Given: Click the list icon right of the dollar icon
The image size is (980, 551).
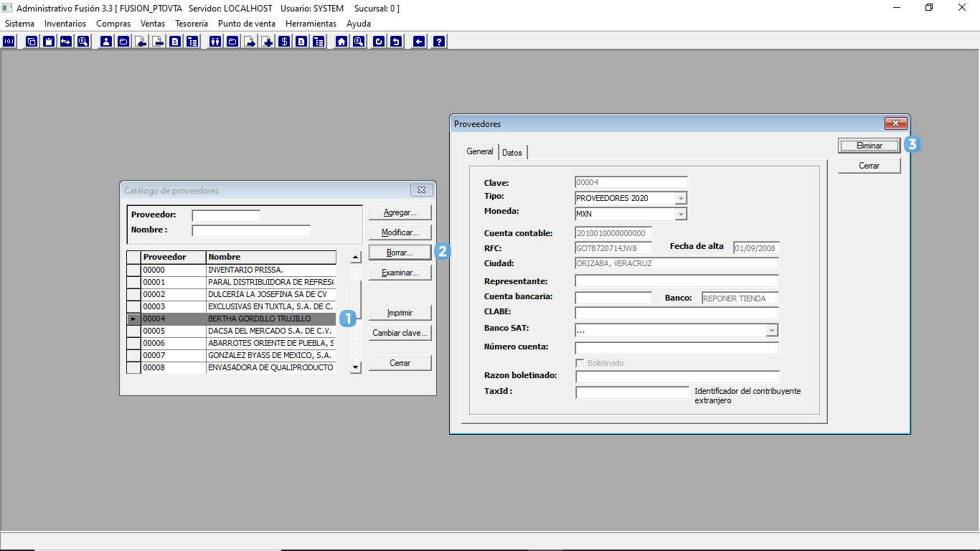Looking at the screenshot, I should 301,42.
